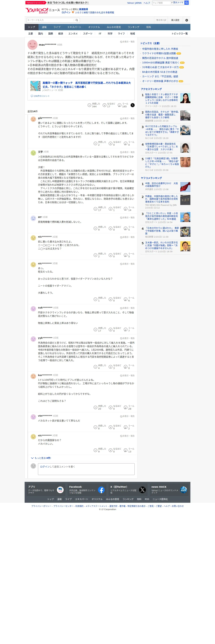The width and height of the screenshot is (215, 644).
Task: Share main comment on X icon
Action: coord(133,105)
